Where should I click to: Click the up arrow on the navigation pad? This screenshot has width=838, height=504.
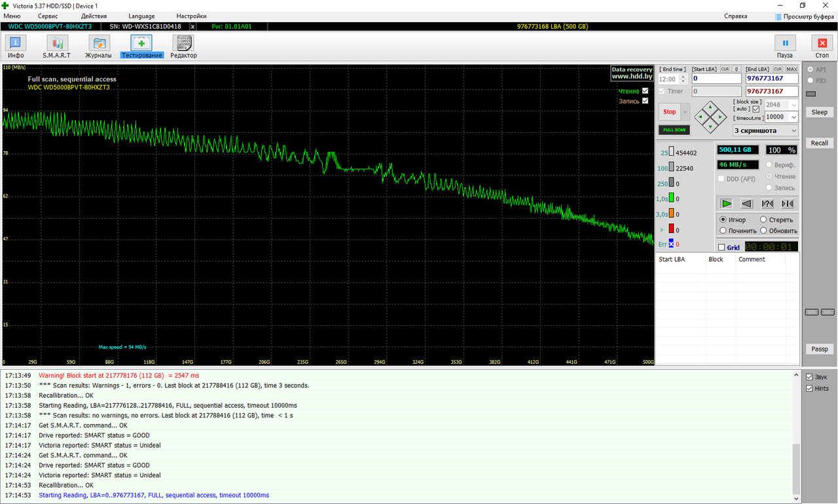(x=710, y=109)
